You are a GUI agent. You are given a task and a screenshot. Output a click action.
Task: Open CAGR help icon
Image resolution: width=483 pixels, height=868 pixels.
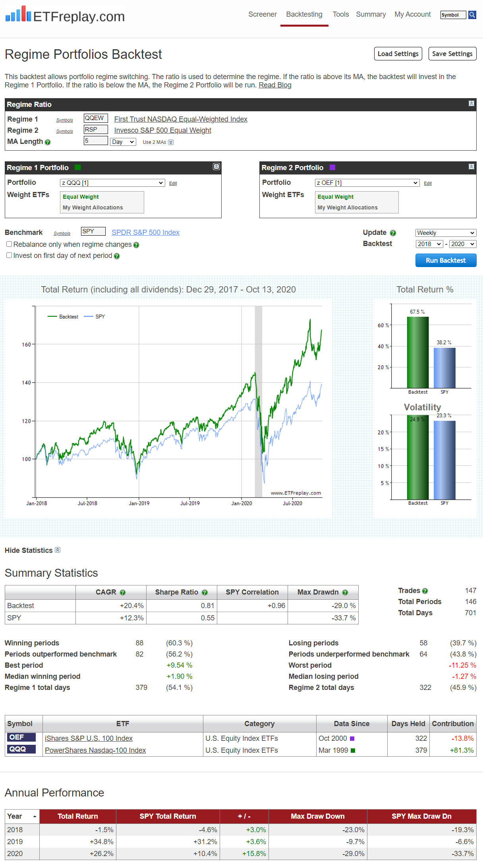point(123,593)
